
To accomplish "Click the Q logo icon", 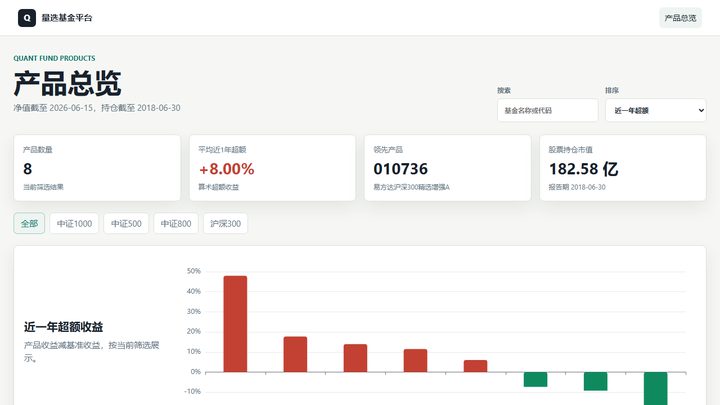I will [27, 18].
